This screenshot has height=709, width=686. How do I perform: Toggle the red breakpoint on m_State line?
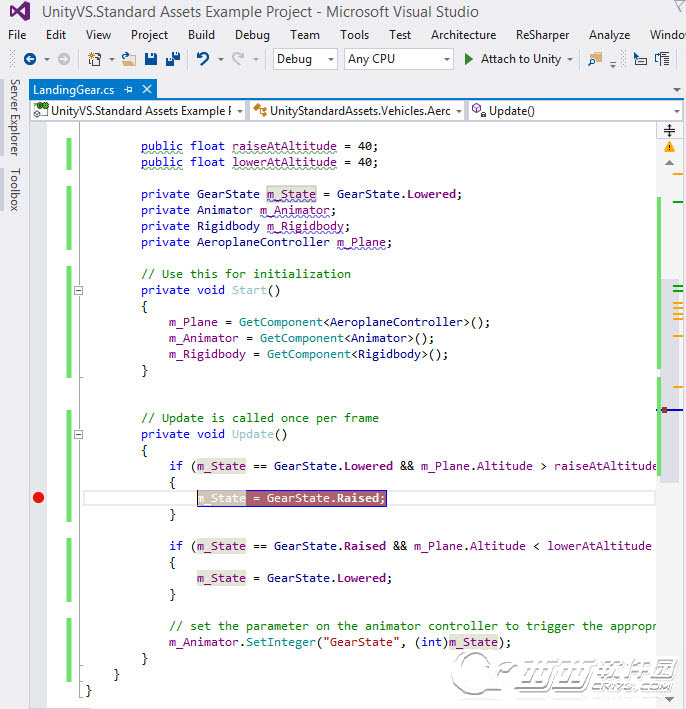38,498
